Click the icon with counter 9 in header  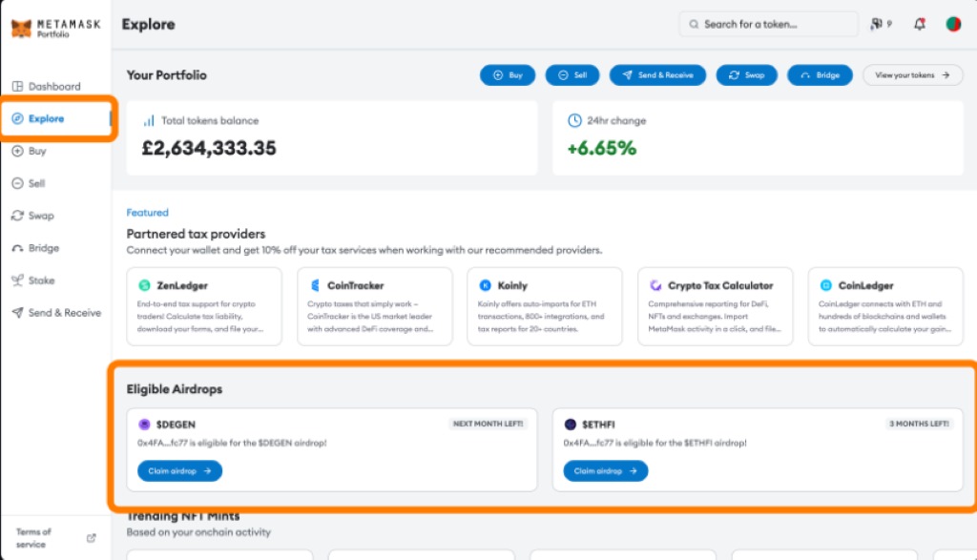pos(881,24)
